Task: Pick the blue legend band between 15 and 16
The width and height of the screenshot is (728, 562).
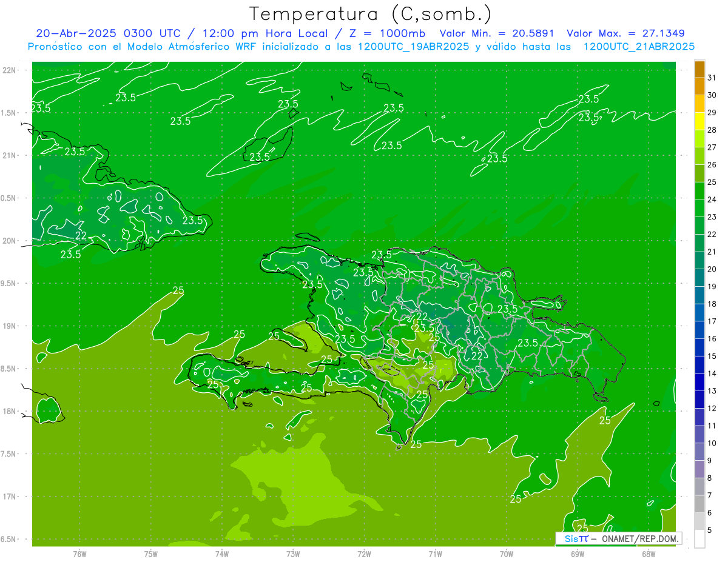Action: (699, 347)
